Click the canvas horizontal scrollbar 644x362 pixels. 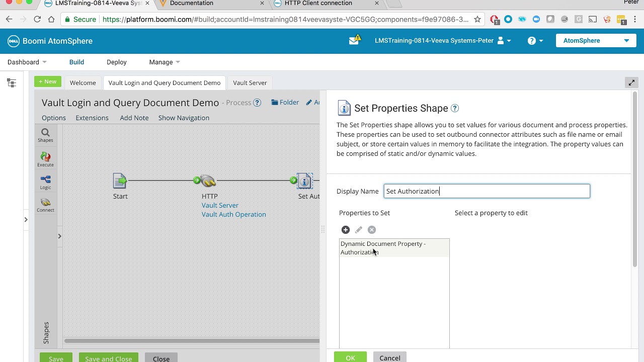(192, 341)
